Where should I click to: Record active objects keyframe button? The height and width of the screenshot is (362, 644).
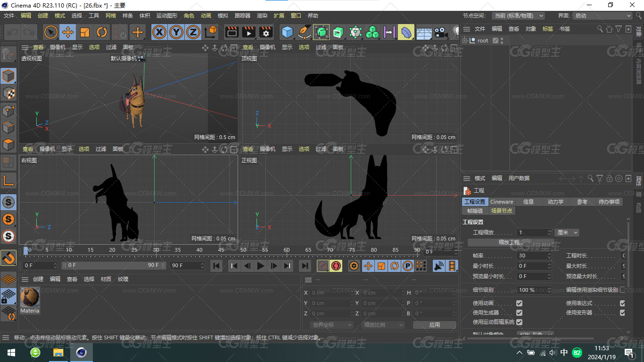coord(323,266)
